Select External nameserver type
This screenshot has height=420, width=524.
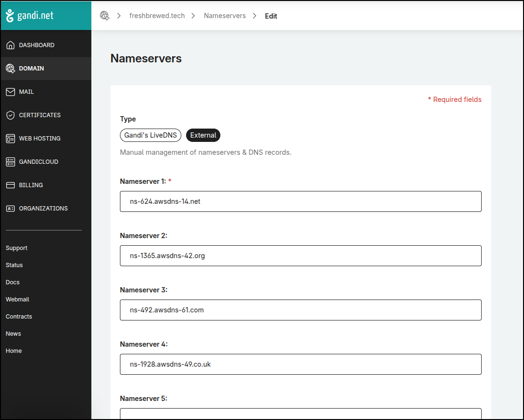203,135
